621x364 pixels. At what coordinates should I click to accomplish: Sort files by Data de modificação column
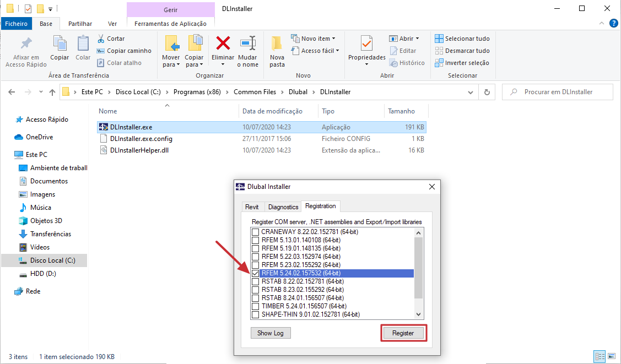pos(272,111)
